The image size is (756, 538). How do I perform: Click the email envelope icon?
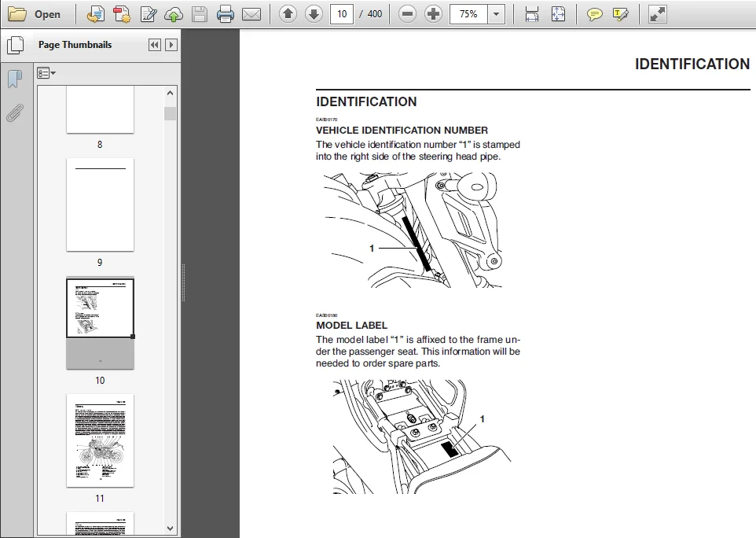pos(251,14)
